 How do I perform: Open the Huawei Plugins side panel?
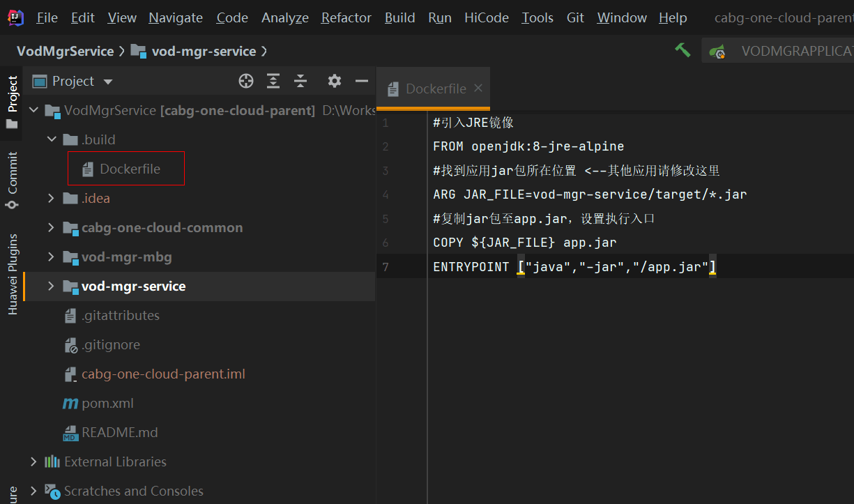(13, 274)
